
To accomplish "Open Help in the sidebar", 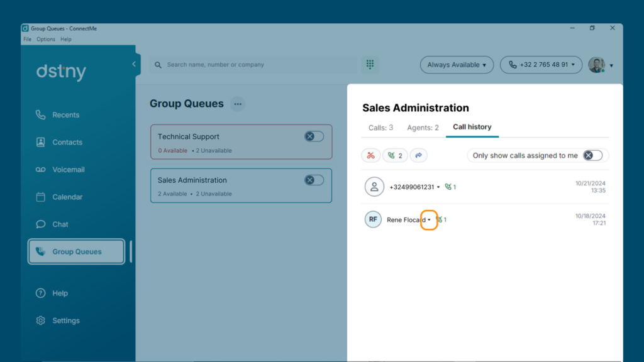I will (x=52, y=293).
